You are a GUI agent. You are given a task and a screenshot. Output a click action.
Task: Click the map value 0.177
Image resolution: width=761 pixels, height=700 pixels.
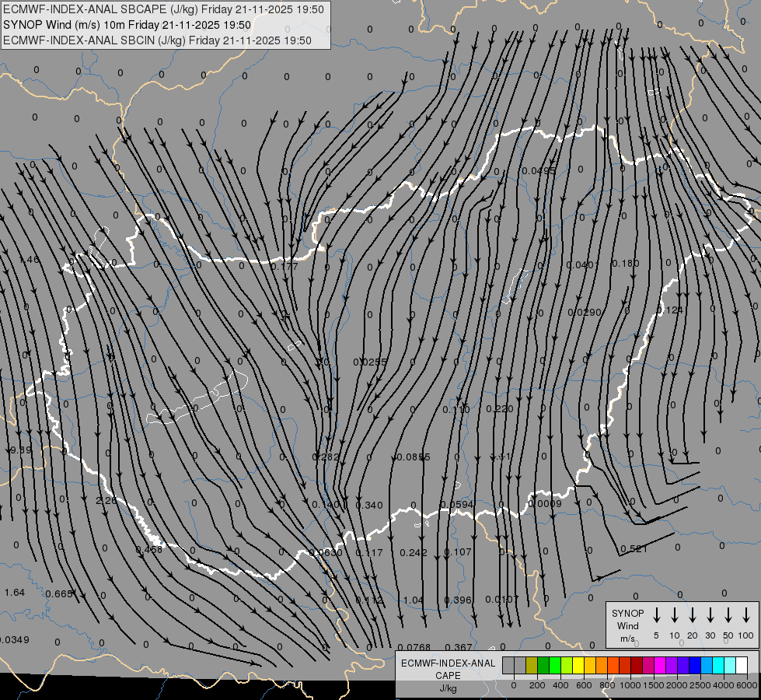pos(284,266)
